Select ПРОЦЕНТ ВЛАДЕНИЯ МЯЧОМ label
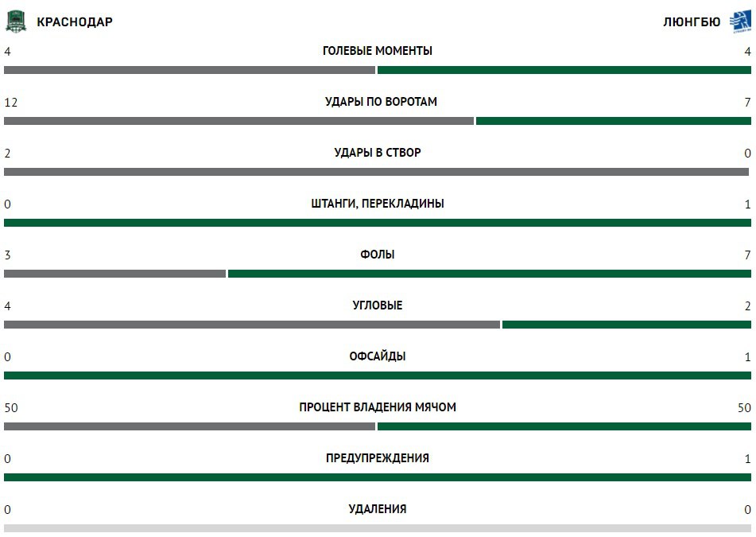Viewport: 756px width, 537px height. point(378,407)
